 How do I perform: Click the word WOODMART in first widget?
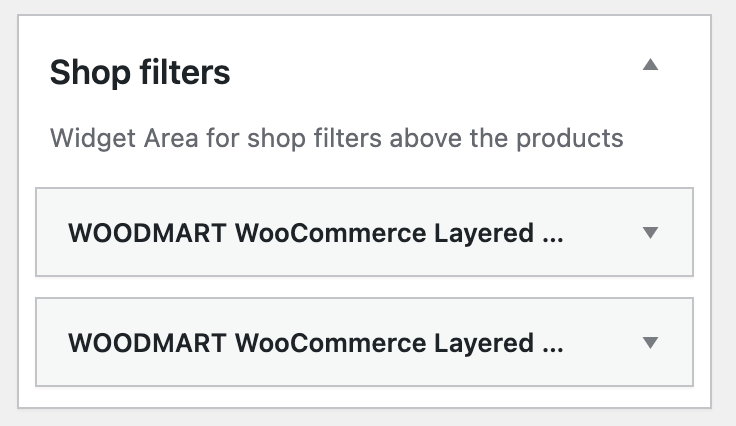[147, 233]
